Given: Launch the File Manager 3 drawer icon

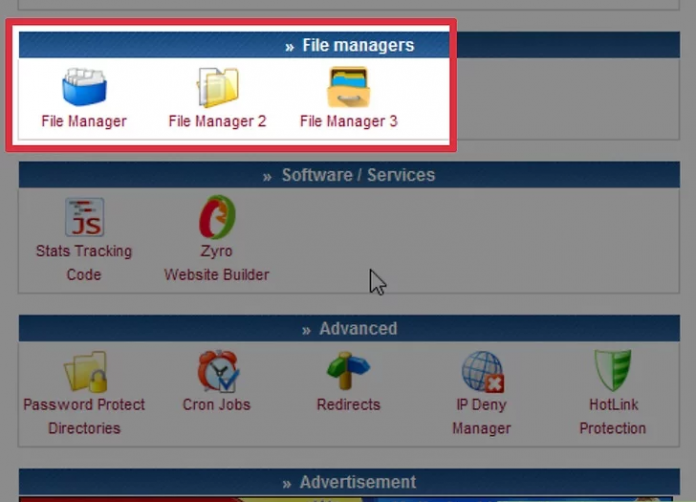Looking at the screenshot, I should click(x=348, y=88).
